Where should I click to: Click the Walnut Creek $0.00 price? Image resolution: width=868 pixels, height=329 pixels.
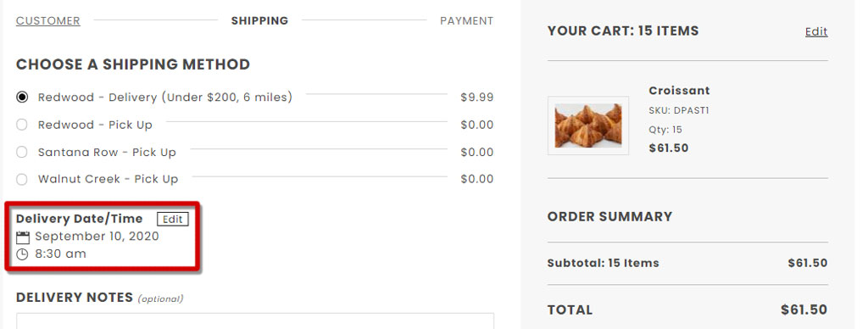(477, 179)
